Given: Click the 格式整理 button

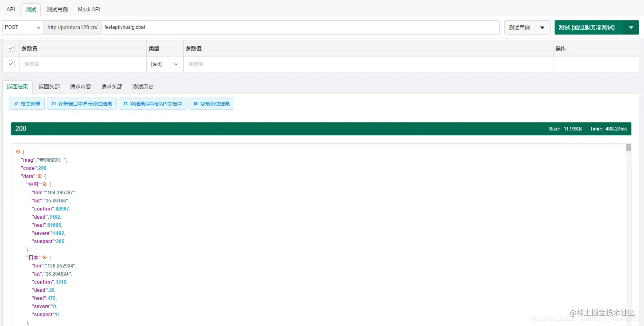Looking at the screenshot, I should 27,104.
